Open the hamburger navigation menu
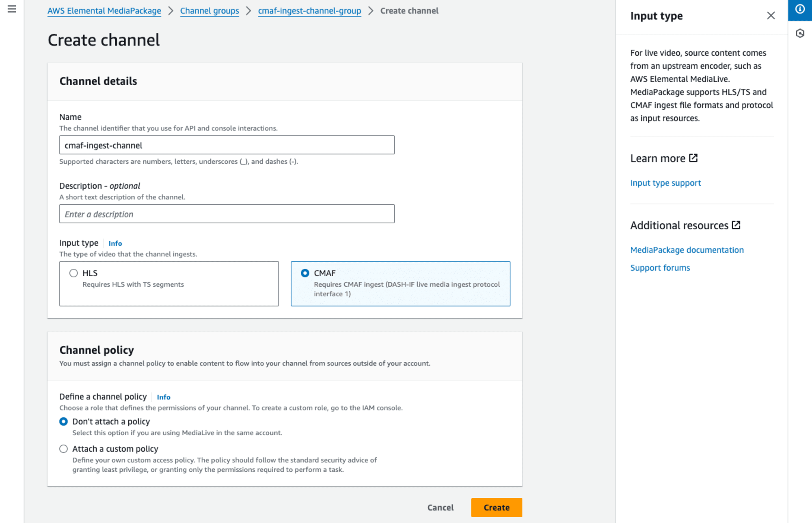 [12, 9]
